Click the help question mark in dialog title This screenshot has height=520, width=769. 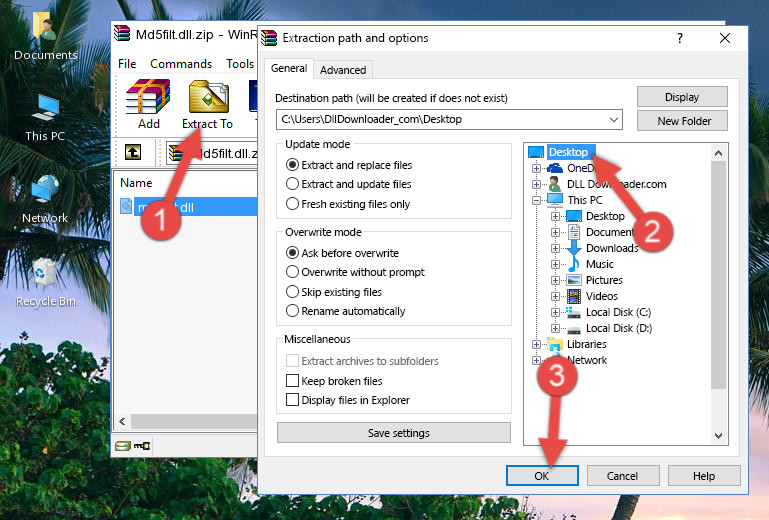(x=680, y=38)
